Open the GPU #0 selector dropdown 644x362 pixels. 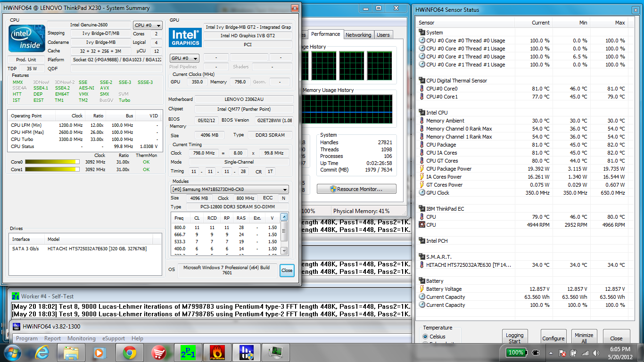point(184,58)
